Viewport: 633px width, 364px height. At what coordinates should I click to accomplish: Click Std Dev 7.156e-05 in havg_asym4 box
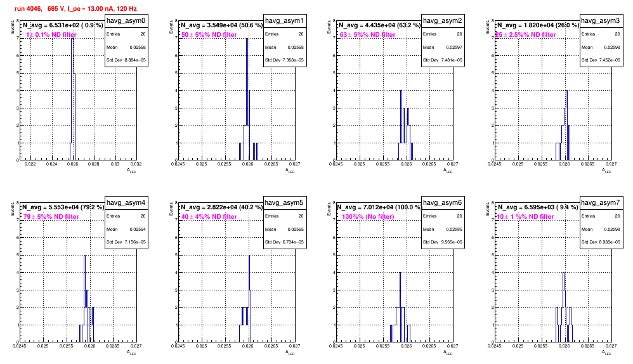(126, 242)
